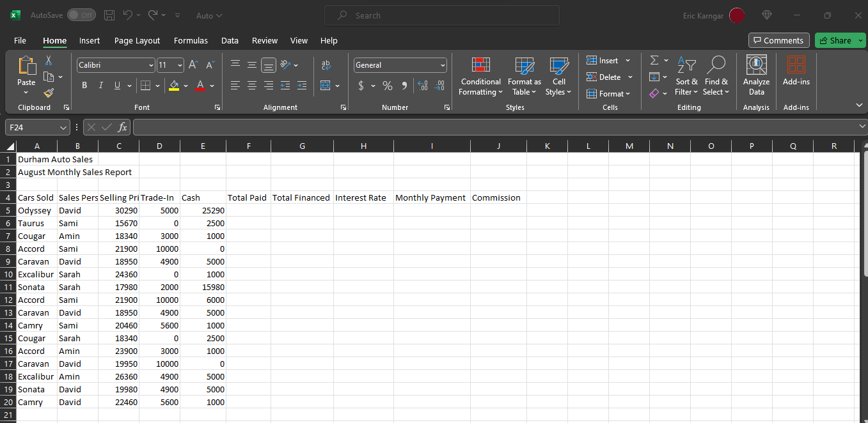Click Wrap Text in the Alignment group
Screen dimensions: 868x423
[326, 65]
